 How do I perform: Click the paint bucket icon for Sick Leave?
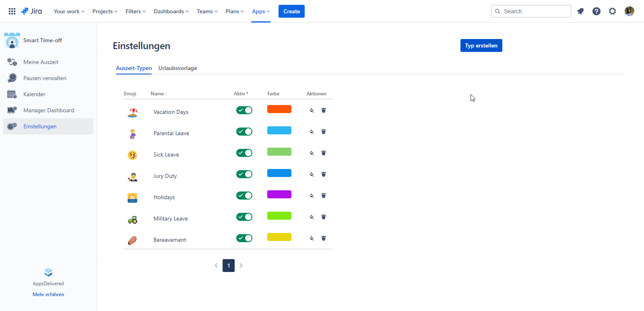coord(312,153)
